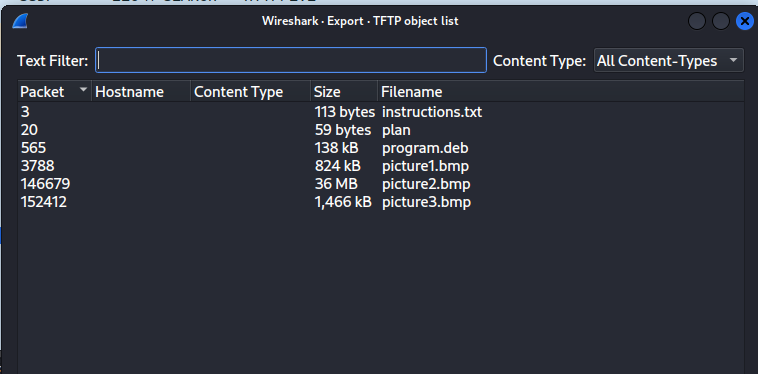The height and width of the screenshot is (374, 758).
Task: Click packet number 152412 cell
Action: (x=44, y=202)
